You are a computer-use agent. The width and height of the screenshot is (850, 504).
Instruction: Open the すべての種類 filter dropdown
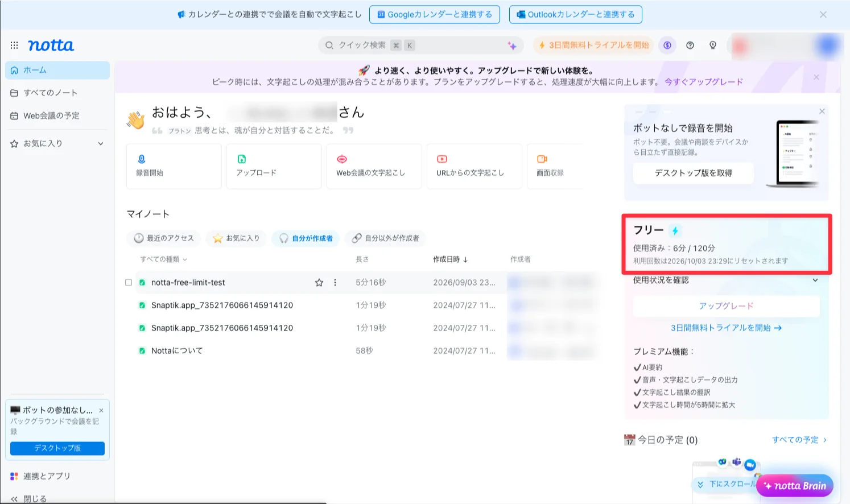pyautogui.click(x=164, y=259)
